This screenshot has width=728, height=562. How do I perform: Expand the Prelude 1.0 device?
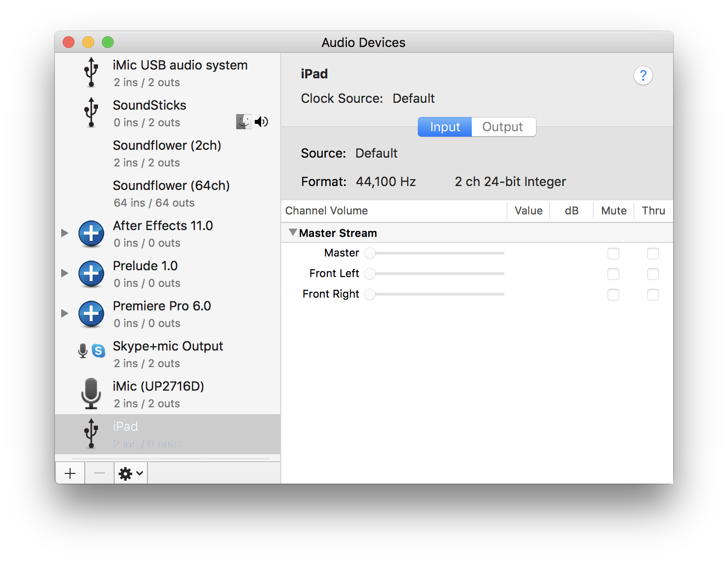click(65, 273)
